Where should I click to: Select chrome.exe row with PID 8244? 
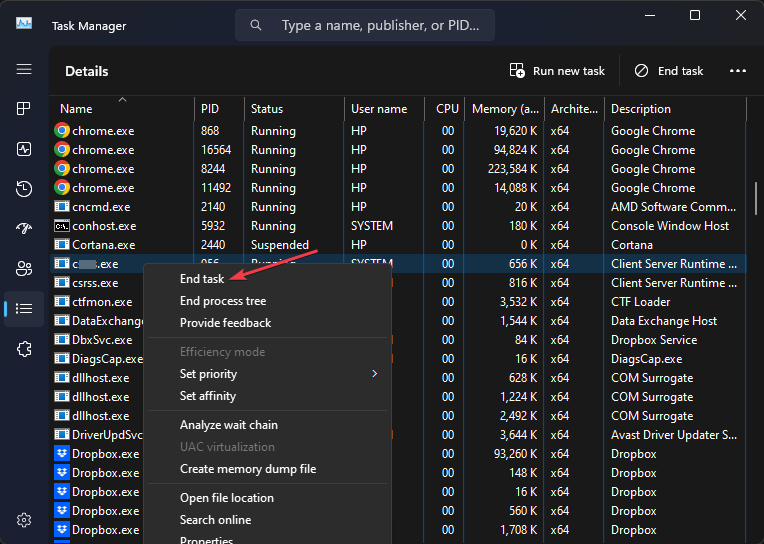coord(397,169)
